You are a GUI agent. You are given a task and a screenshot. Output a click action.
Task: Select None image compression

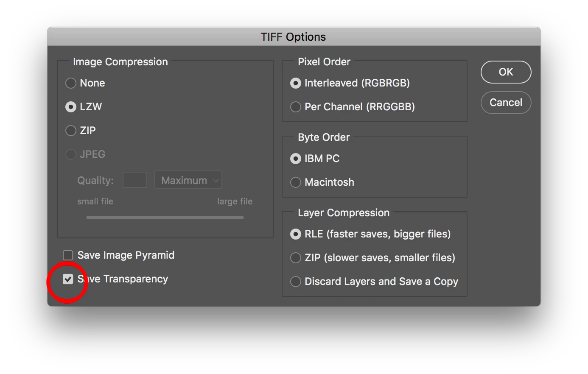point(71,83)
